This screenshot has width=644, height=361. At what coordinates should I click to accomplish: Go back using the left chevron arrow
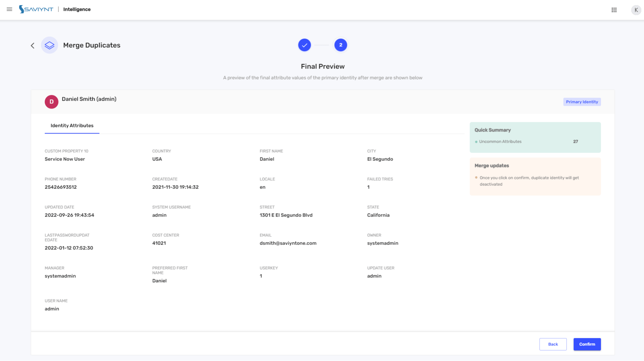pos(33,45)
